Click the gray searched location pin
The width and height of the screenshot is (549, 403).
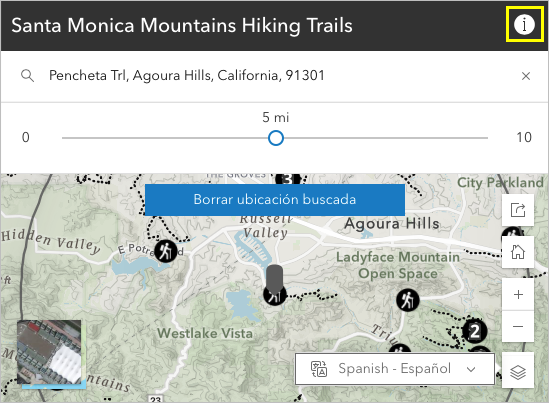pyautogui.click(x=274, y=279)
